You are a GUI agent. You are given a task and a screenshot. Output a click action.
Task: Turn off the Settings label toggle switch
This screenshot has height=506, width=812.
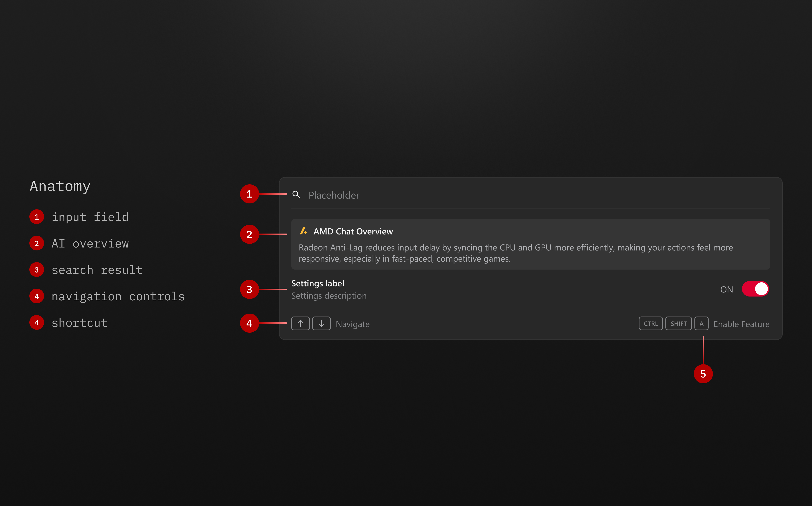[755, 289]
